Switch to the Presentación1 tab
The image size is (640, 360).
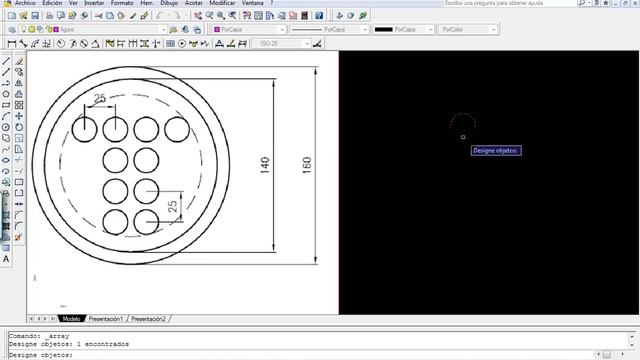106,319
